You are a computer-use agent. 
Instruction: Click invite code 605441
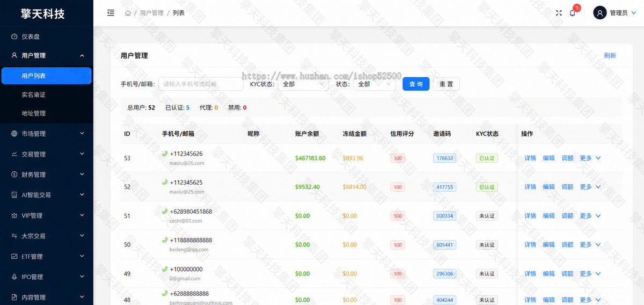pos(444,244)
